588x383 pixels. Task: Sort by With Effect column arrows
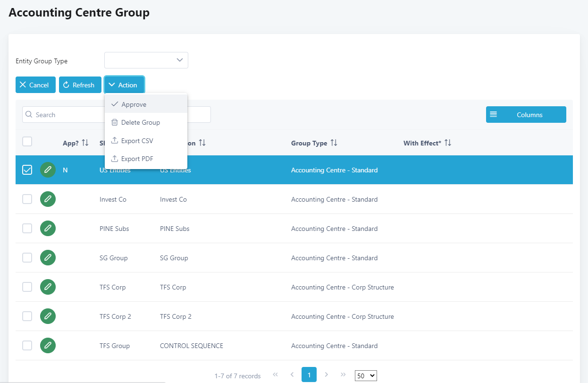coord(448,143)
